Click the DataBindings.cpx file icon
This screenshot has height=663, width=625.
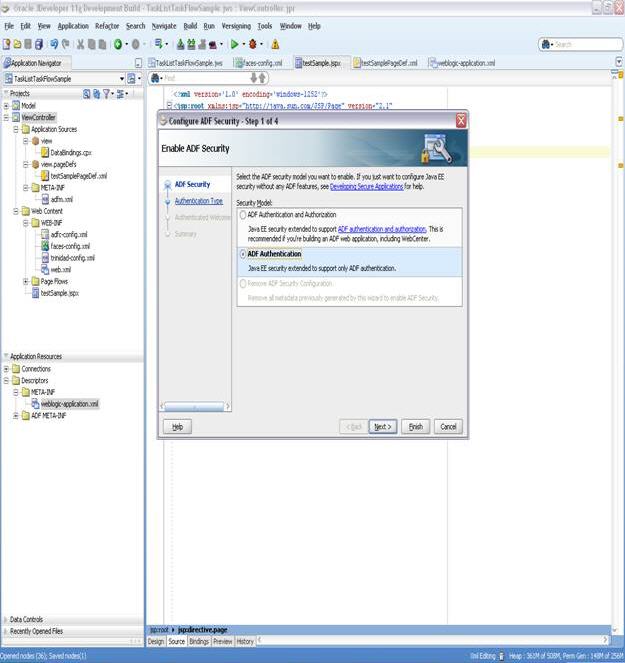click(45, 153)
